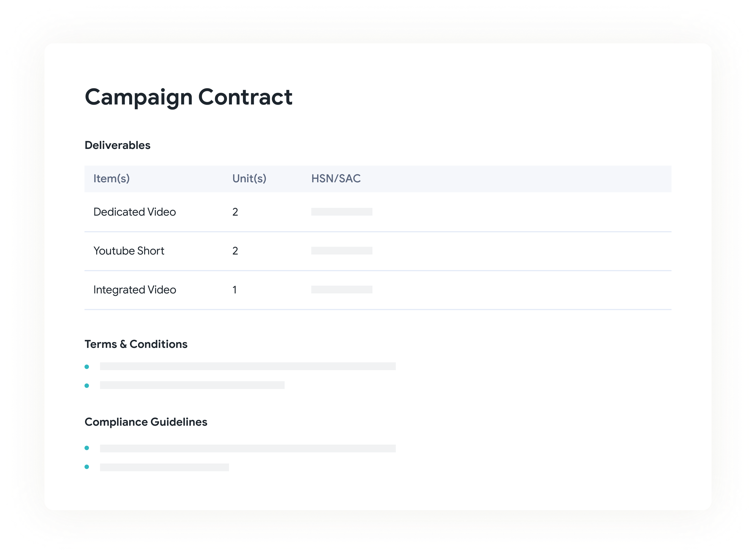The width and height of the screenshot is (756, 556).
Task: Select the Integrated Video row item
Action: (x=135, y=290)
